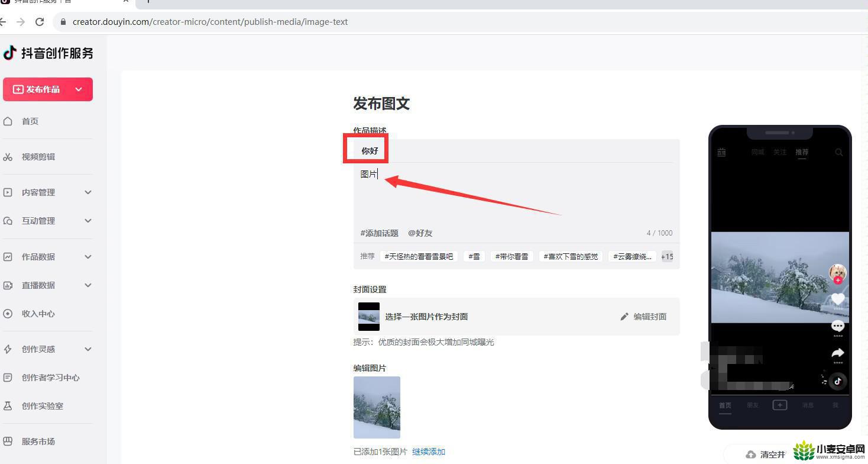Click the avatar with plus in preview

point(838,273)
